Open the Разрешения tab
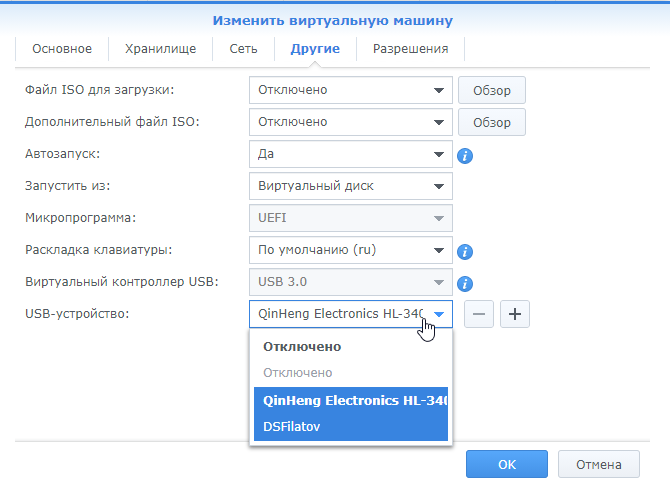 [410, 49]
